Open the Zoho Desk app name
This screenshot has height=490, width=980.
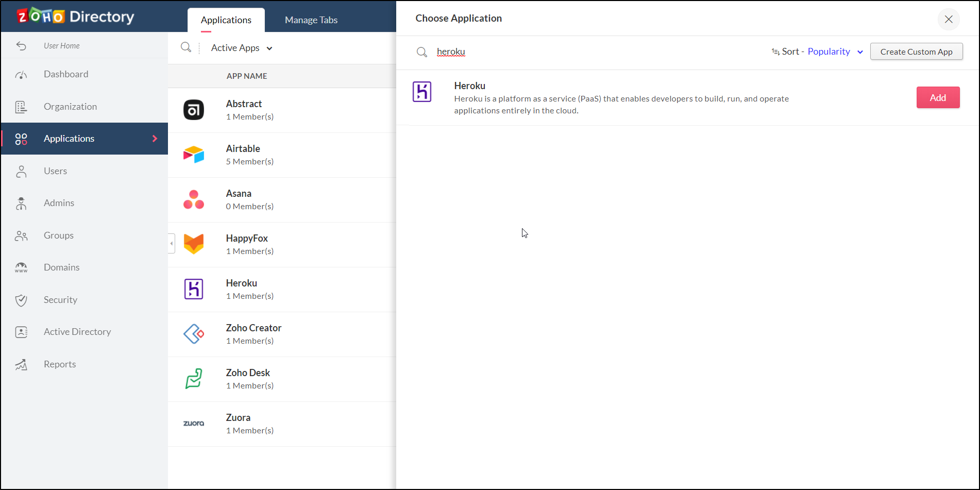tap(248, 373)
